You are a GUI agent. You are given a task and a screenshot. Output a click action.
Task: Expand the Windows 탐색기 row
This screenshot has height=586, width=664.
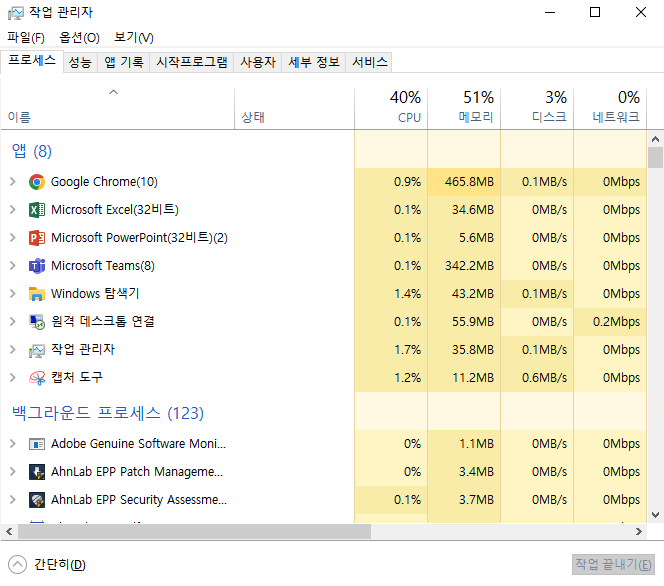click(13, 293)
